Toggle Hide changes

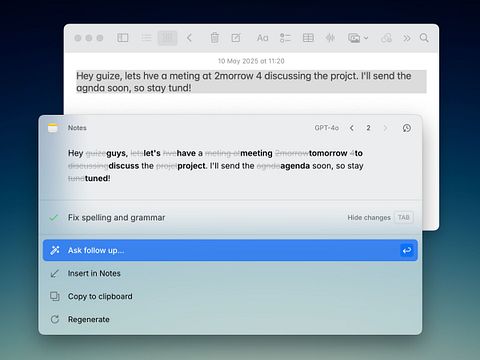[369, 218]
